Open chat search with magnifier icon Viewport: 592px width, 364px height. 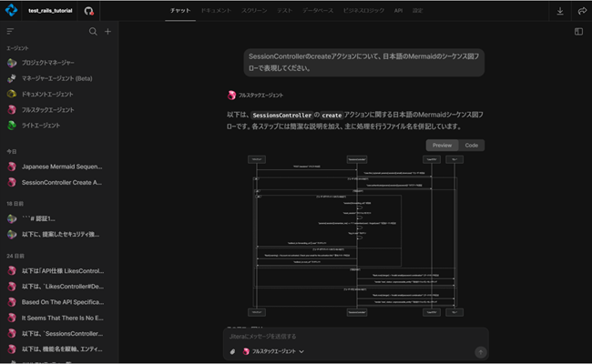93,31
